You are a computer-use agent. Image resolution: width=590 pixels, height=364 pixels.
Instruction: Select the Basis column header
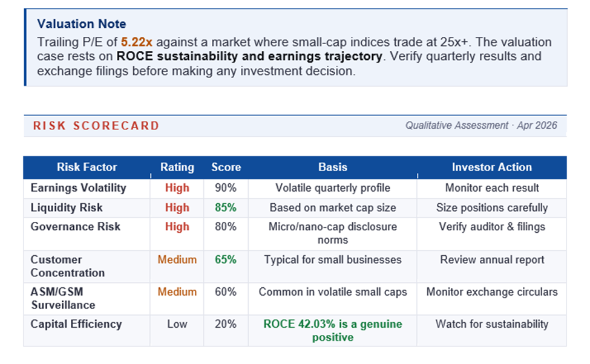pos(333,167)
